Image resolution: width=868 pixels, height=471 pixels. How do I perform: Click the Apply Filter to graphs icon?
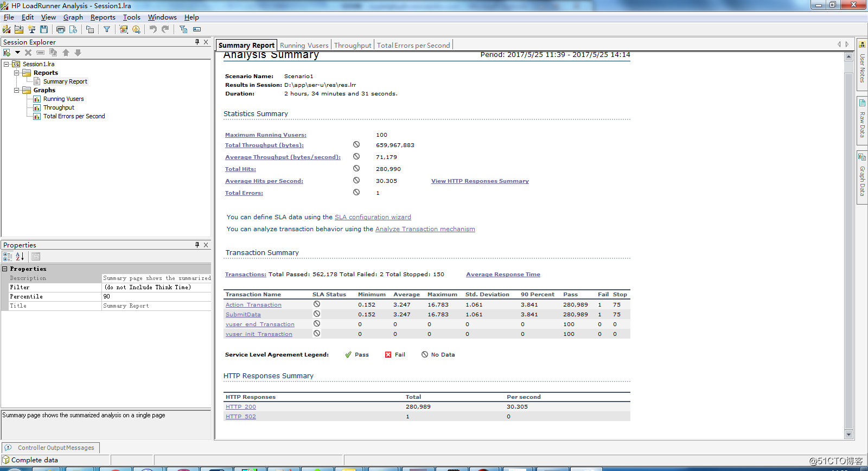coord(183,29)
